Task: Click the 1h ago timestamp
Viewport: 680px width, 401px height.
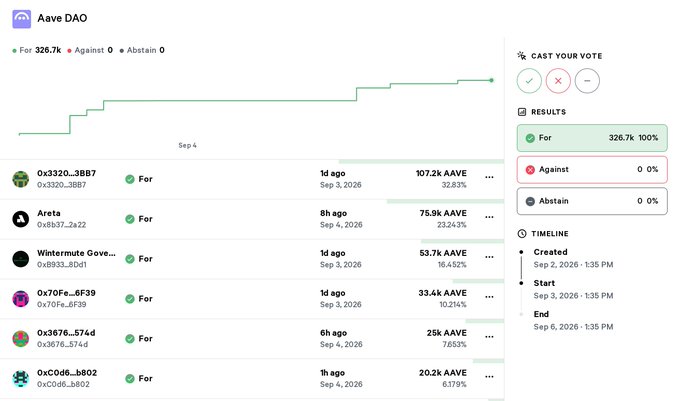Action: click(333, 373)
